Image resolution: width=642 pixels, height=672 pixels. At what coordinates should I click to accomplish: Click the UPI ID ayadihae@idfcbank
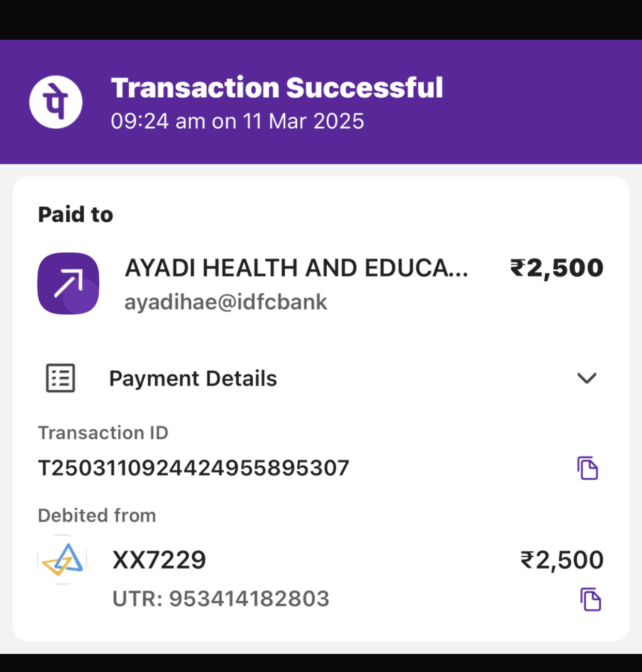point(226,302)
